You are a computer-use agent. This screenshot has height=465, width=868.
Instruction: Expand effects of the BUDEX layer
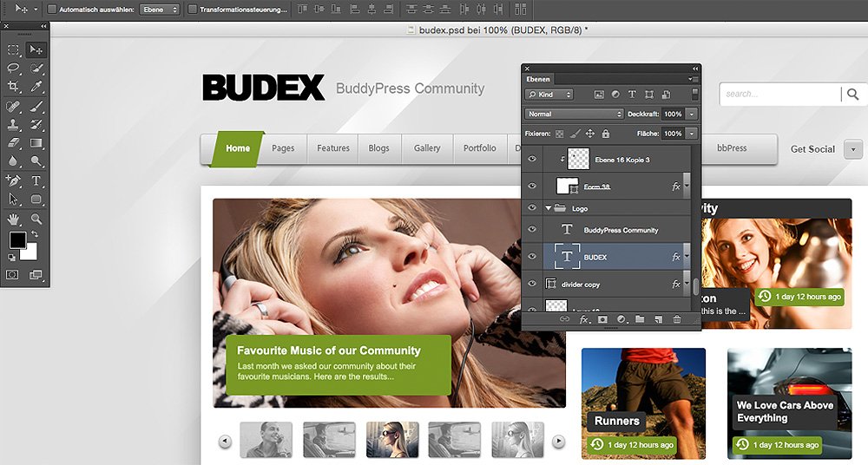[687, 256]
